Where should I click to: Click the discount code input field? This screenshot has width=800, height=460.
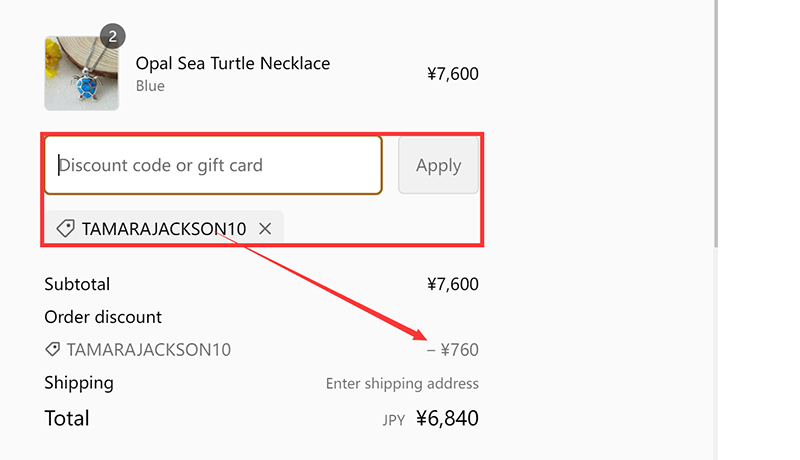(212, 165)
